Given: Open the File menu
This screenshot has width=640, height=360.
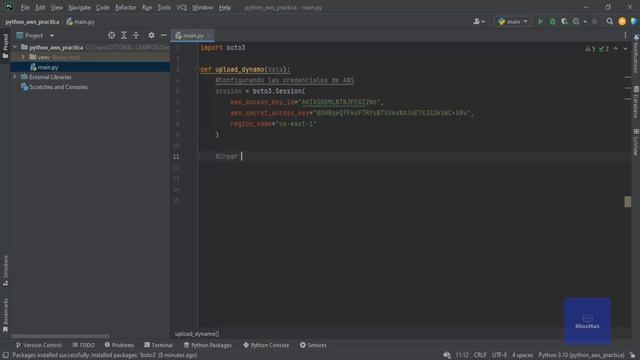Looking at the screenshot, I should (x=25, y=7).
